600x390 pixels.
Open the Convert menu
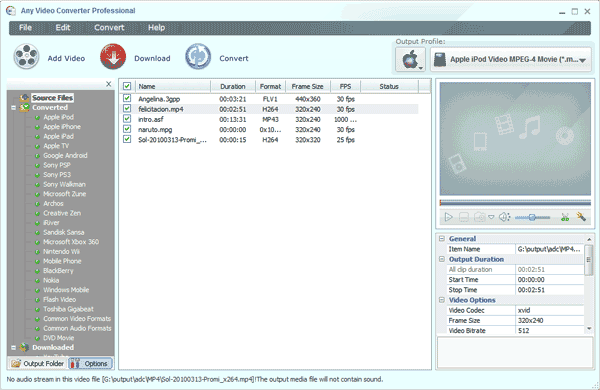click(x=109, y=28)
